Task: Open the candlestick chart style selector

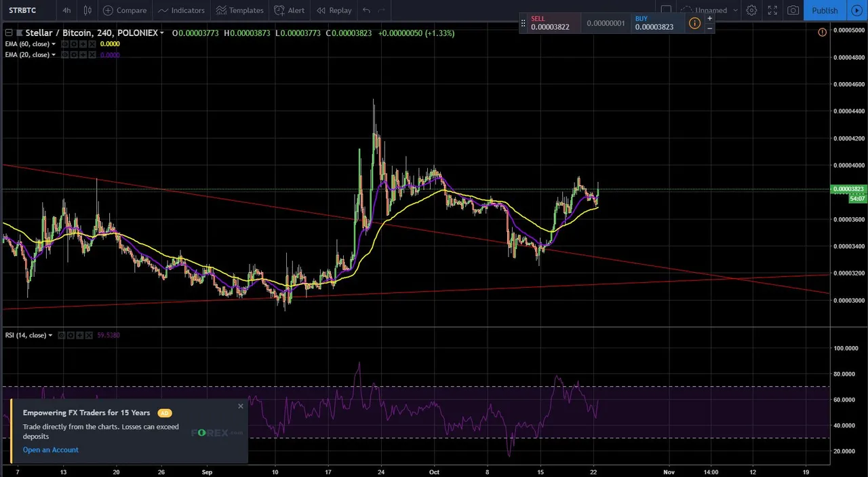Action: (x=87, y=10)
